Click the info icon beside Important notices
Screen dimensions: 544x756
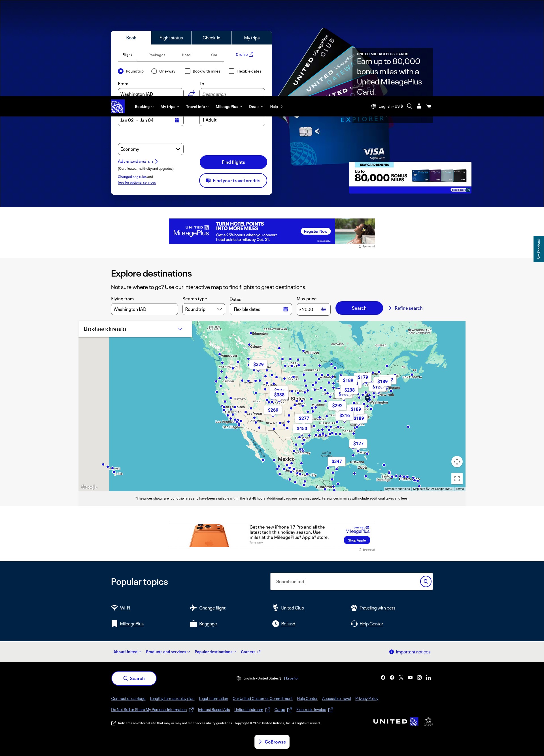point(391,652)
